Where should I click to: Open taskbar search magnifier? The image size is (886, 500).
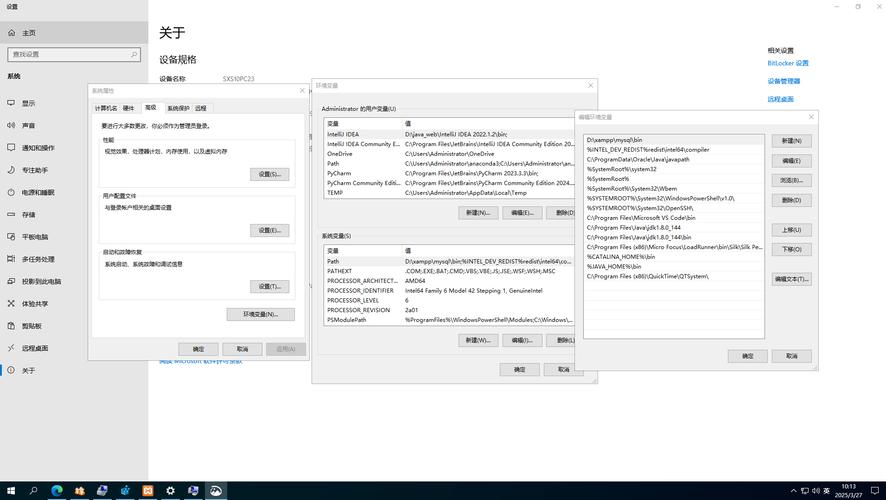click(33, 490)
